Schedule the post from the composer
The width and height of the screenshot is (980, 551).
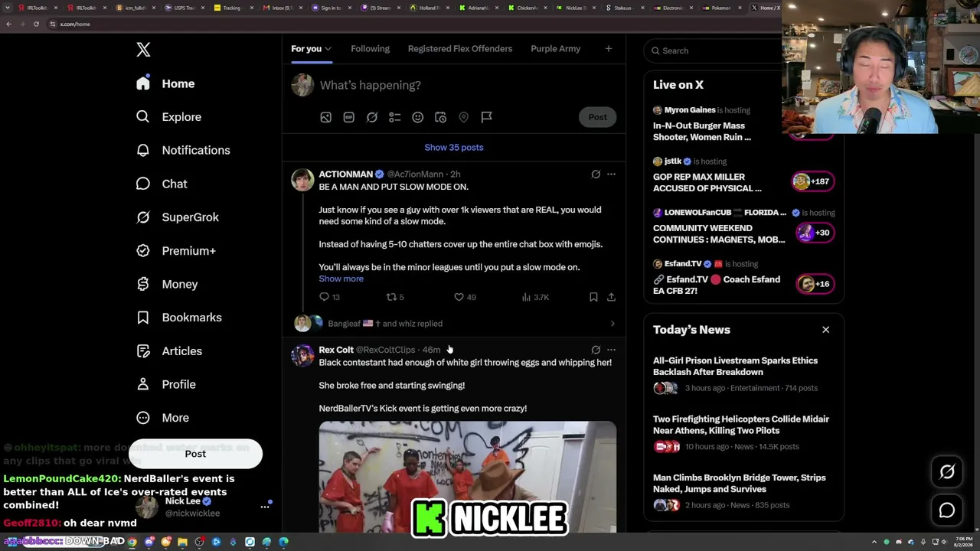pos(440,117)
